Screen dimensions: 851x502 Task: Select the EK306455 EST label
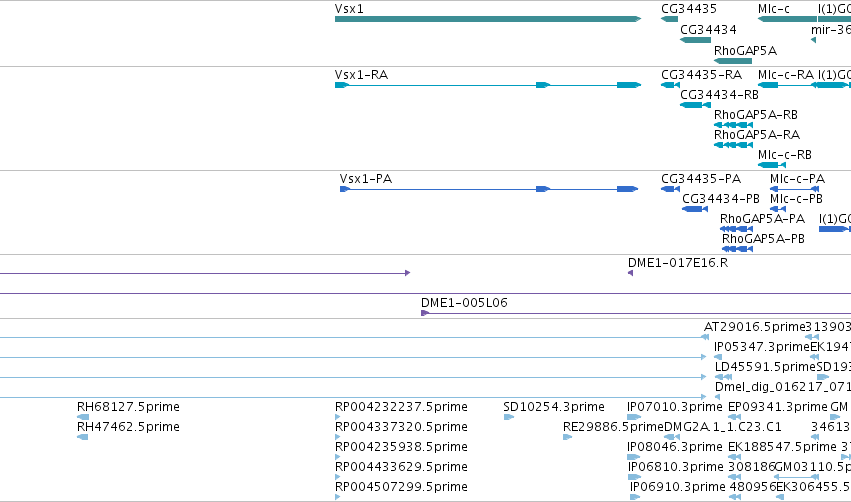tap(814, 487)
